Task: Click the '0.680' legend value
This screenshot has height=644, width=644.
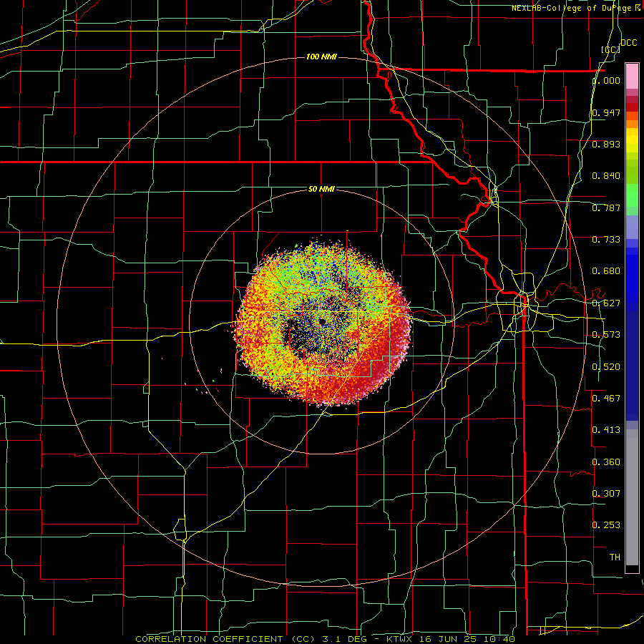Action: click(606, 271)
